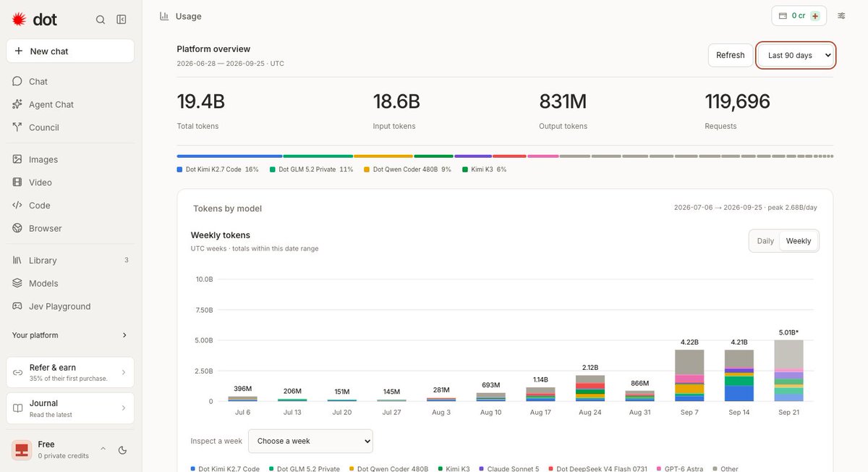Click the Refresh button
Viewport: 868px width, 472px height.
pos(731,55)
